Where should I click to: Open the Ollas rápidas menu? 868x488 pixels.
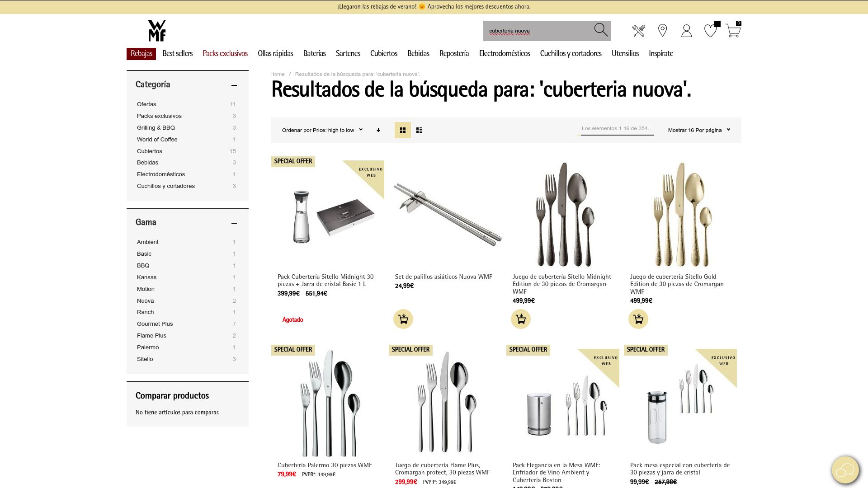(275, 53)
